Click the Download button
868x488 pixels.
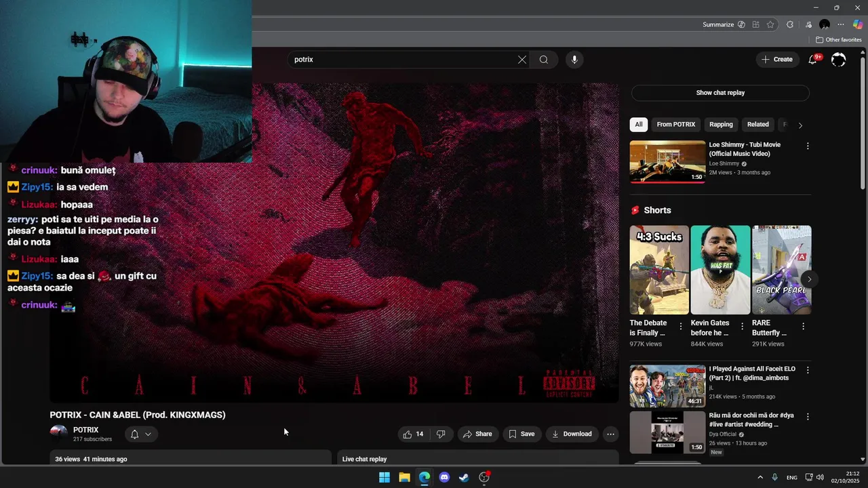tap(572, 434)
